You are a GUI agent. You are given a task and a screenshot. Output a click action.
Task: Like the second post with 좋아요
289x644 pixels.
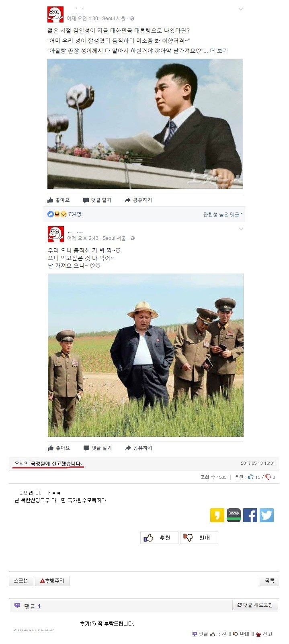pos(59,448)
